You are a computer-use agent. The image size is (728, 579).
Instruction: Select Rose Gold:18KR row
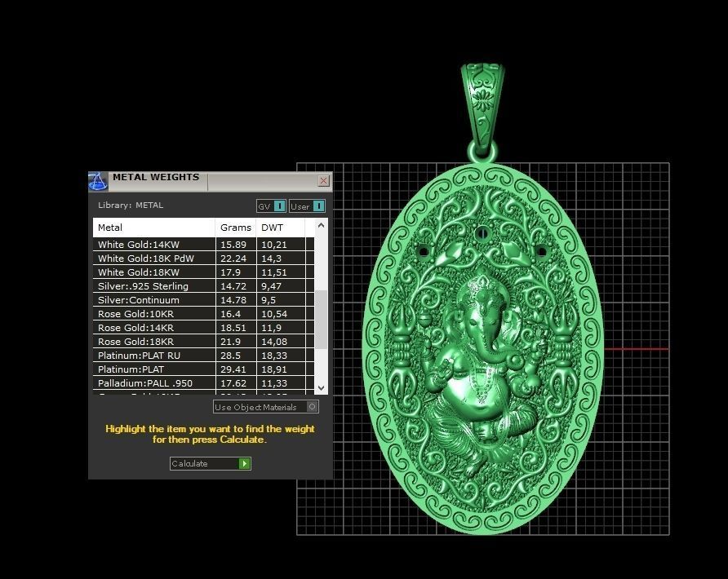point(203,342)
